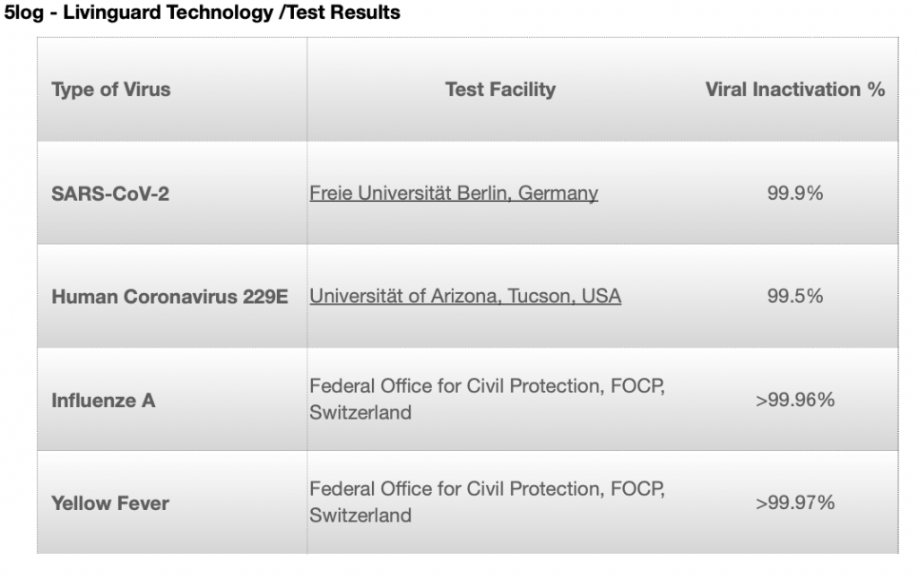Click the word Germany in the Berlin link
This screenshot has height=588, width=918.
[558, 194]
